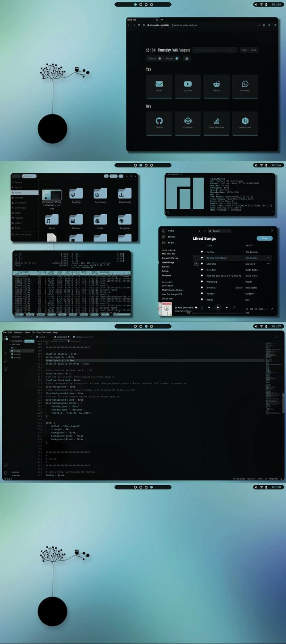Click the Add button on the Firefox start page
The width and height of the screenshot is (286, 644).
253,50
